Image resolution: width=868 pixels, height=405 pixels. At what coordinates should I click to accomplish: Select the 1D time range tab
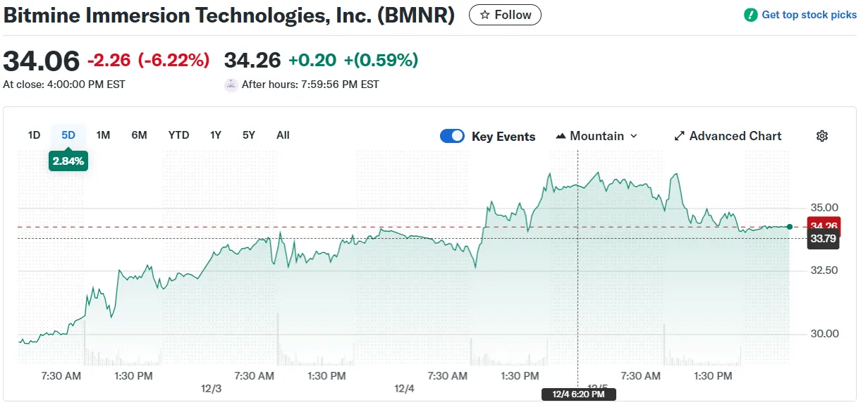tap(34, 135)
